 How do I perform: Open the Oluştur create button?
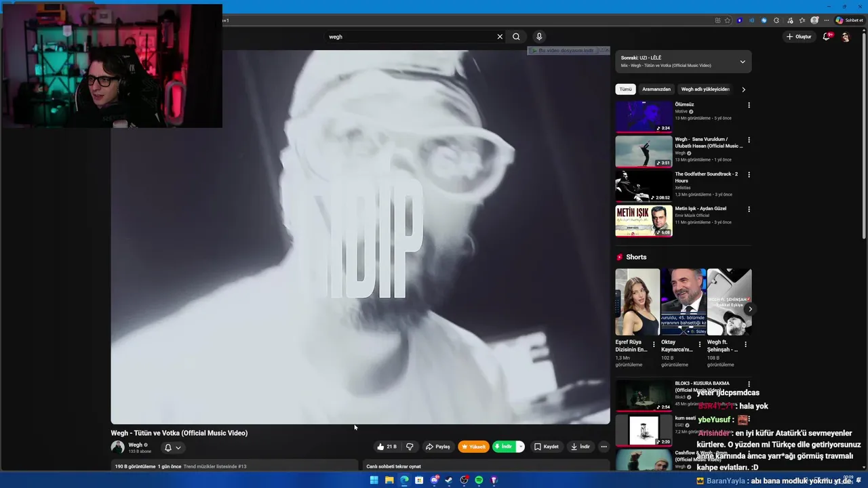(799, 37)
